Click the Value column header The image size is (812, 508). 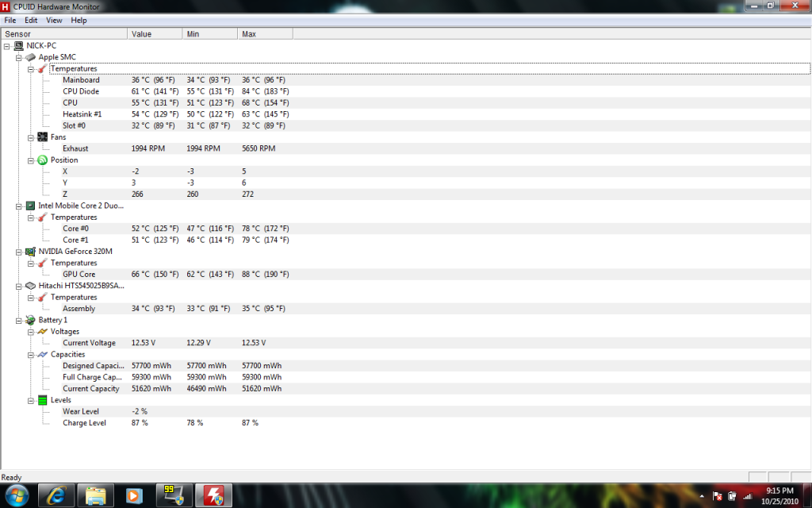(155, 33)
